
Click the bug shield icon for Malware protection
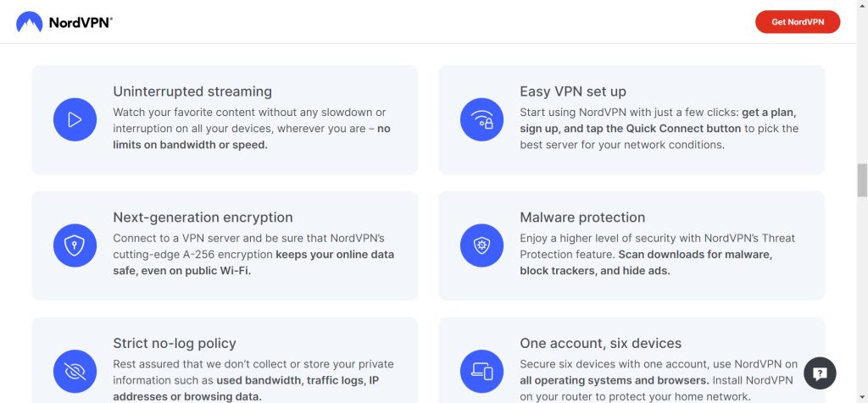[x=481, y=246]
